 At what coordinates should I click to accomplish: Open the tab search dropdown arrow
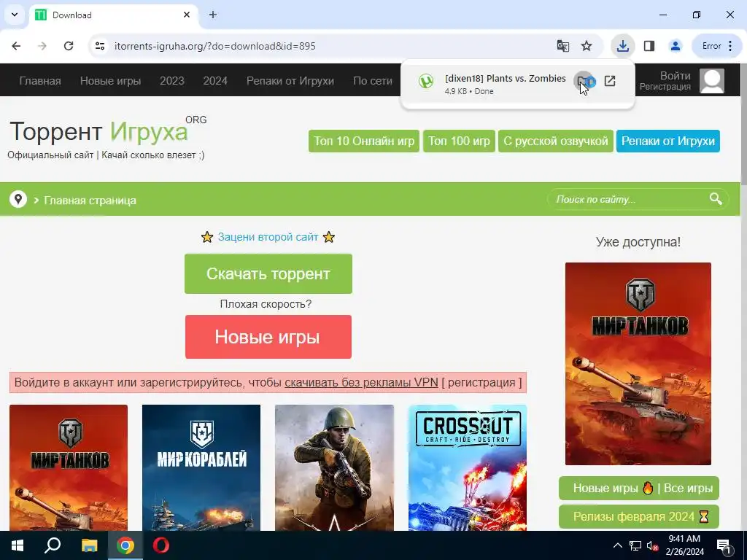[x=15, y=15]
